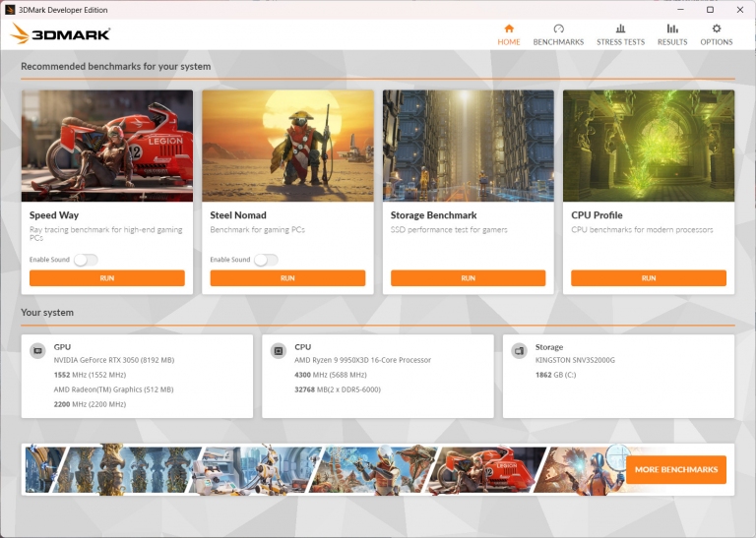Select the HOME menu label
The width and height of the screenshot is (756, 538).
[509, 42]
